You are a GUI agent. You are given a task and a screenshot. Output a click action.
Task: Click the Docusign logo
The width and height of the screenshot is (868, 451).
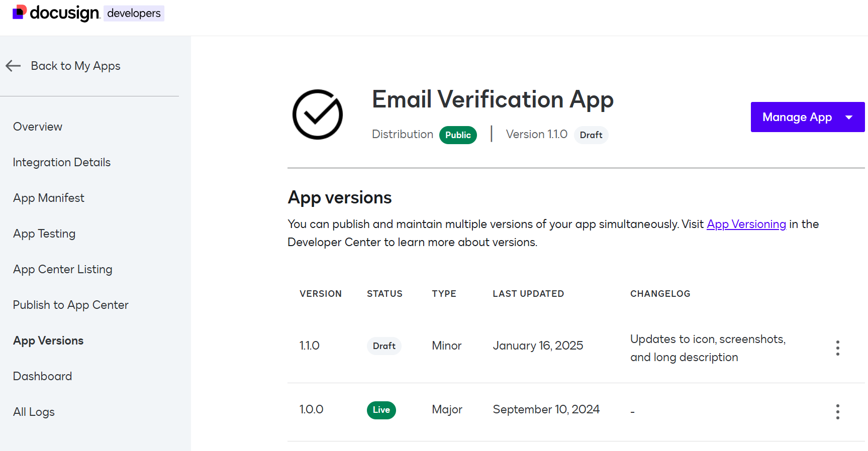(55, 13)
